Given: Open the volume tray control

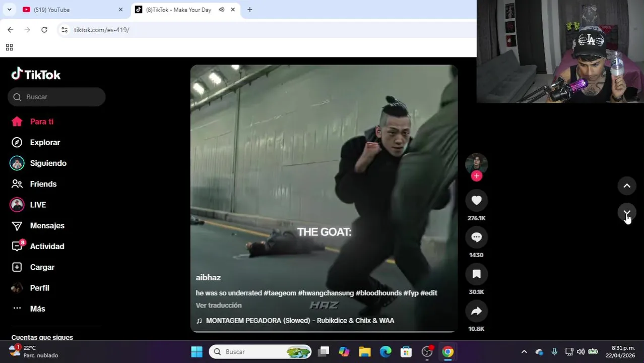Looking at the screenshot, I should (x=581, y=352).
